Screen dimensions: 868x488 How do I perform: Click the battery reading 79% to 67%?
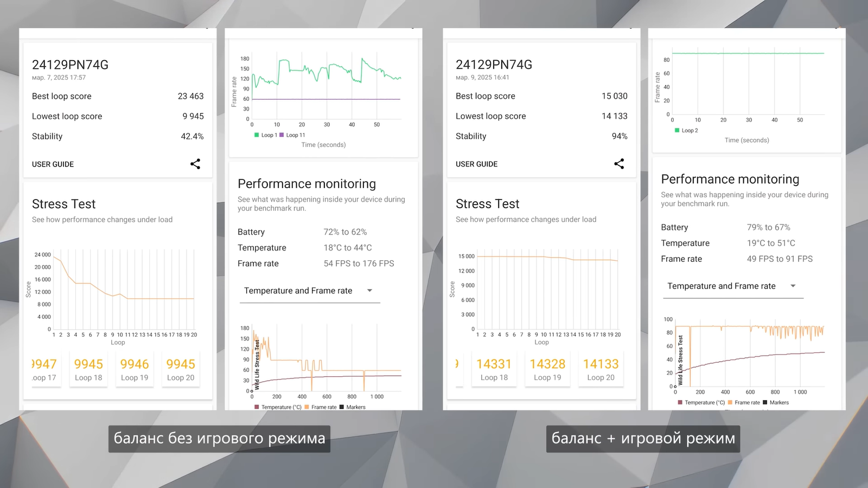[769, 227]
